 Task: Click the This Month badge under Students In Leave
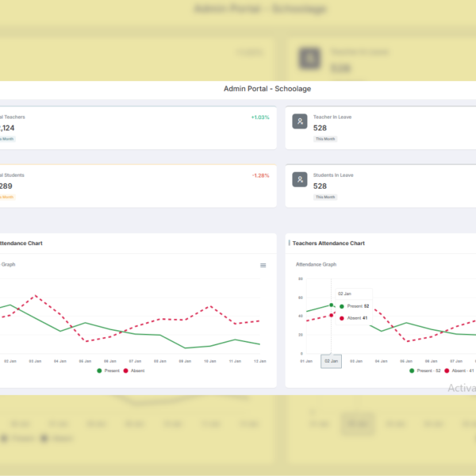325,197
